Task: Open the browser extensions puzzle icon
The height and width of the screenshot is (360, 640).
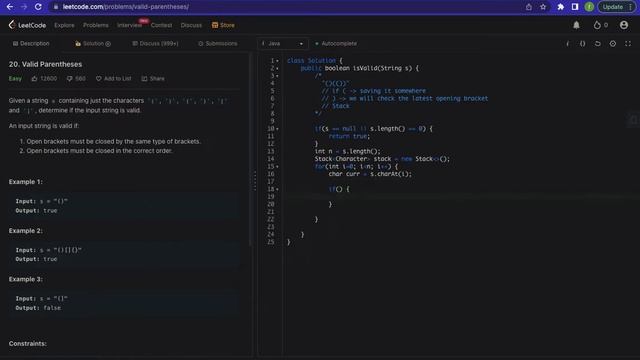Action: click(560, 7)
